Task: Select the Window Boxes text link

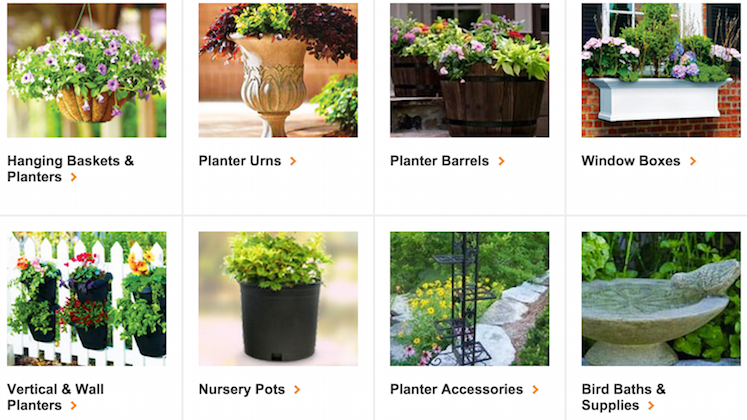Action: [x=631, y=161]
